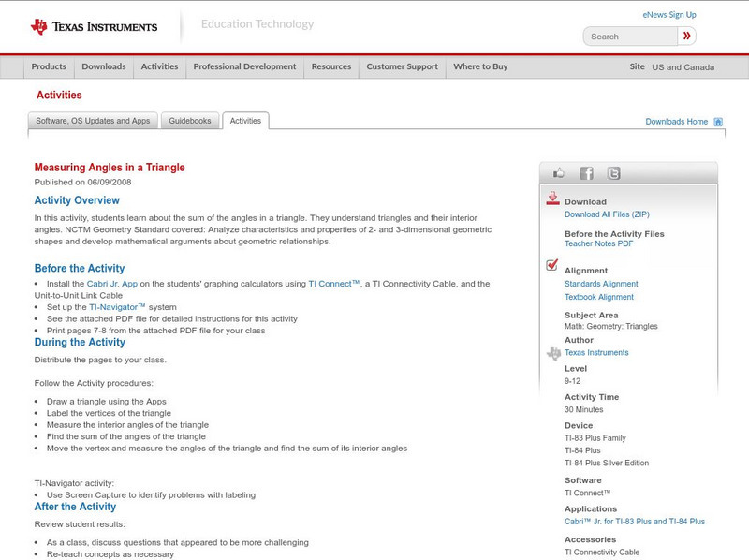Click 'Label the vertices of the triangle' item
Screen dimensions: 749x560
pos(109,413)
